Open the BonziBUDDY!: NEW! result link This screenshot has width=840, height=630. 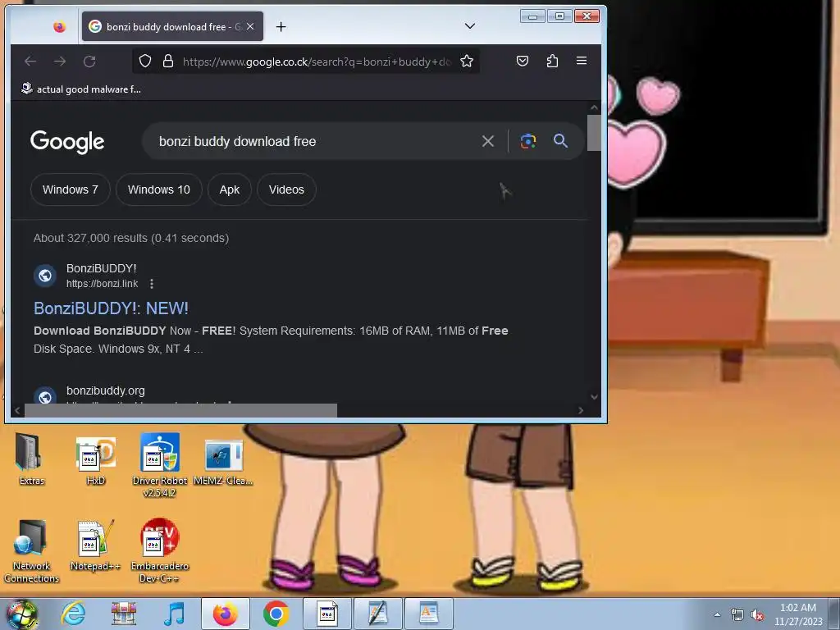(111, 308)
